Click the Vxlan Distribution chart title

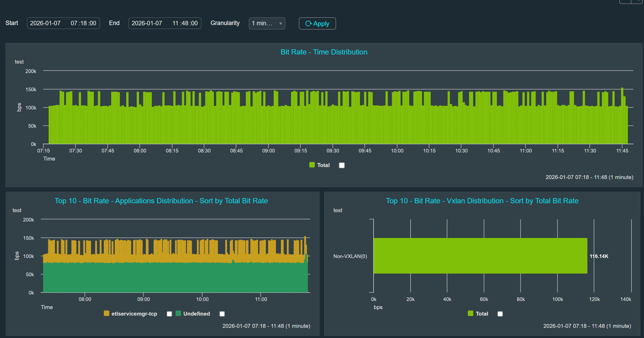point(482,201)
